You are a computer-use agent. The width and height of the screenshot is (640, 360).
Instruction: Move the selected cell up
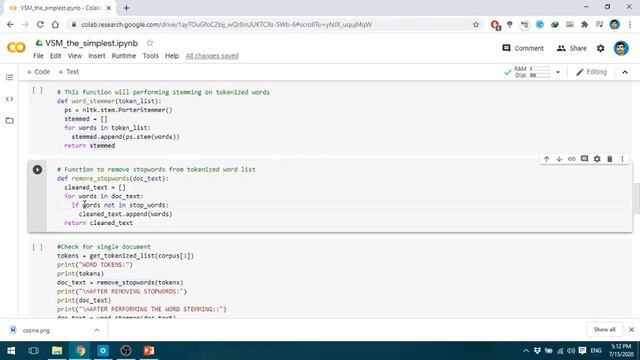[x=547, y=159]
